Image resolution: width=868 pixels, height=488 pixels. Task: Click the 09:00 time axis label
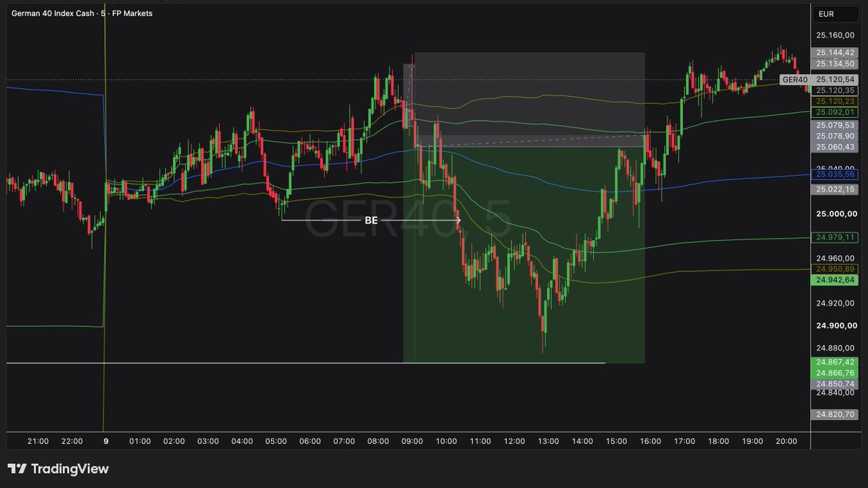(x=412, y=441)
